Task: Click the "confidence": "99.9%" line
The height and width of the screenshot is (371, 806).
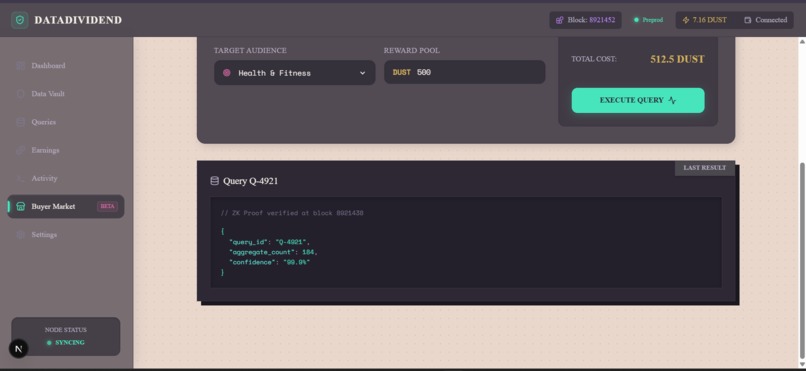Action: coord(269,262)
